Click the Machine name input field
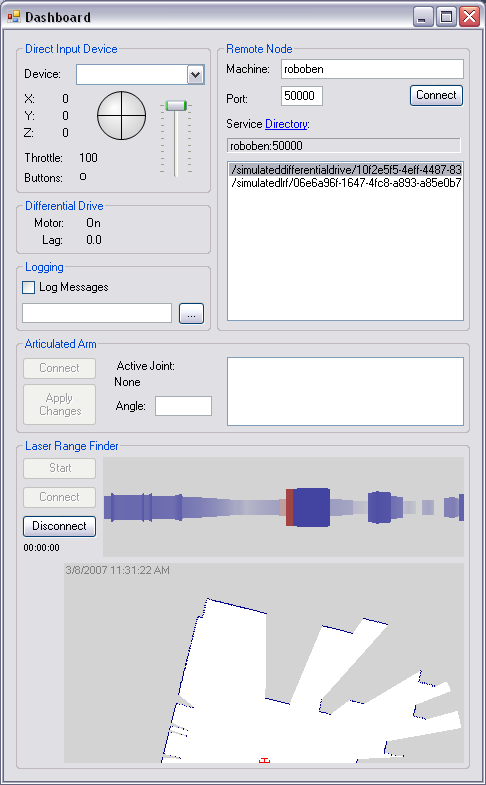The width and height of the screenshot is (486, 785). coord(372,69)
